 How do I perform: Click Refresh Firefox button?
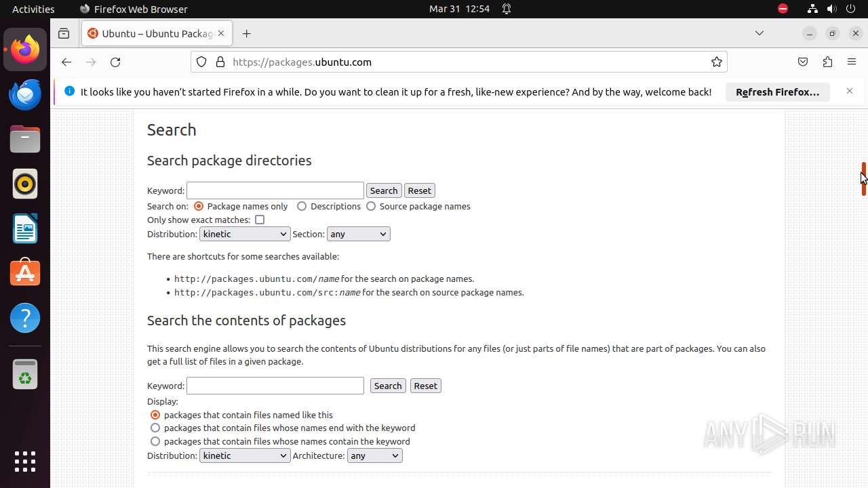tap(778, 91)
